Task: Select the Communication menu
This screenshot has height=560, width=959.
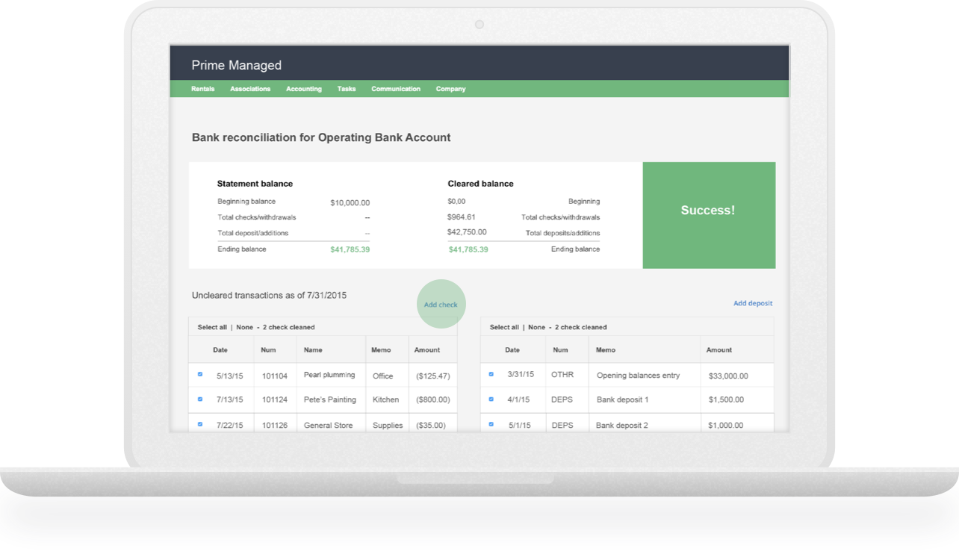Action: [395, 89]
